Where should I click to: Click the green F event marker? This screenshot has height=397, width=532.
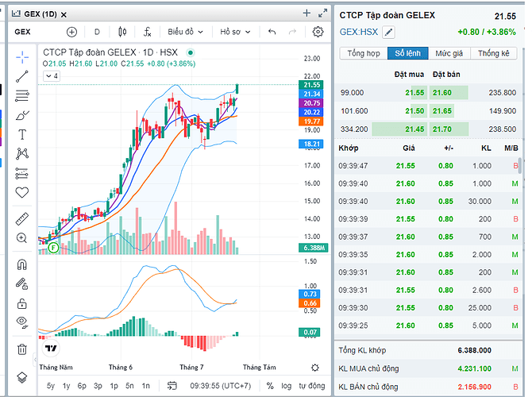pyautogui.click(x=53, y=248)
